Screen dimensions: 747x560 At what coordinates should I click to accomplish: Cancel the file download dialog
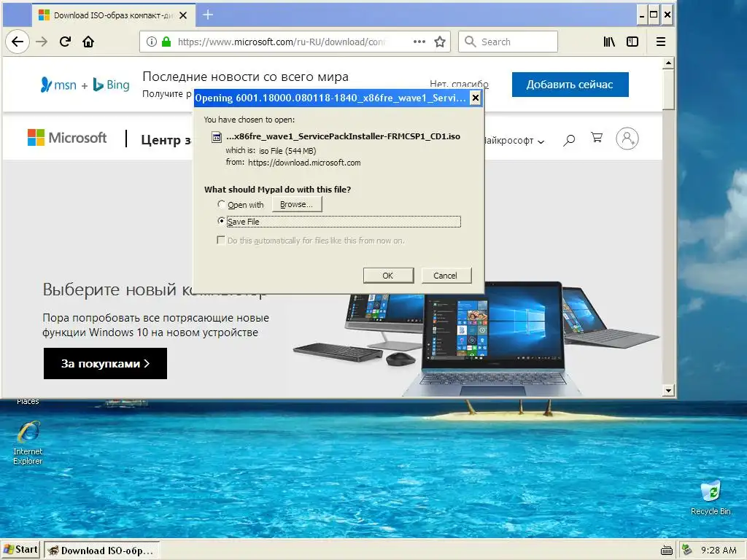coord(446,275)
